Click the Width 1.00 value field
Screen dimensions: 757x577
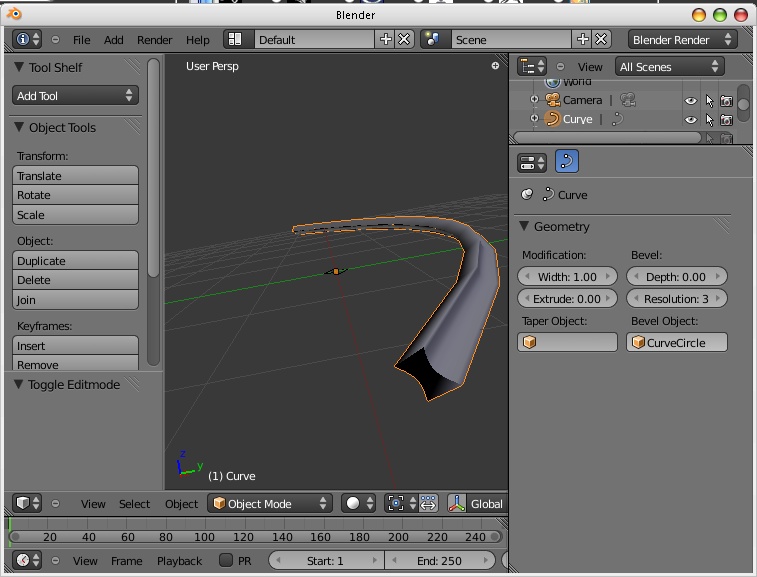tap(567, 277)
